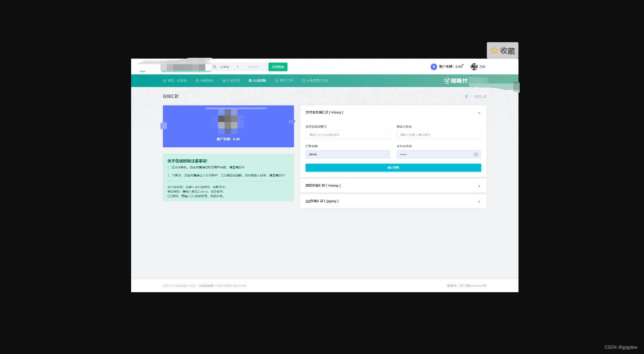This screenshot has width=644, height=354.
Task: Click the remittance amount field containing admin
Action: [347, 155]
